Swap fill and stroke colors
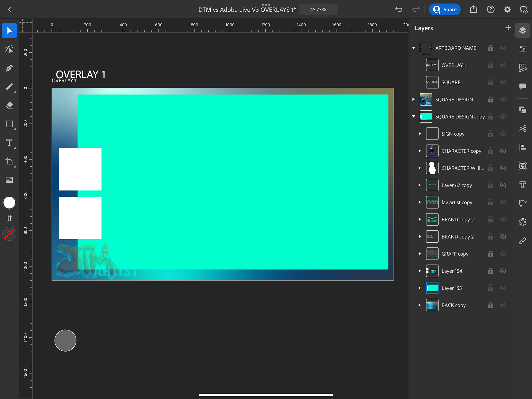This screenshot has width=532, height=399. tap(9, 218)
